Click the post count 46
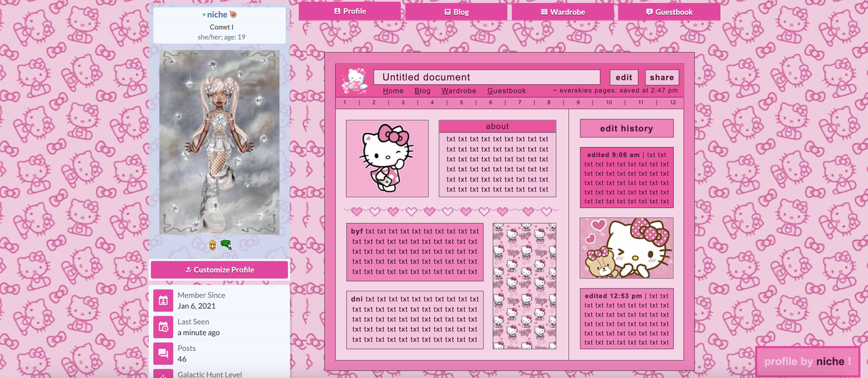This screenshot has height=378, width=868. point(182,359)
